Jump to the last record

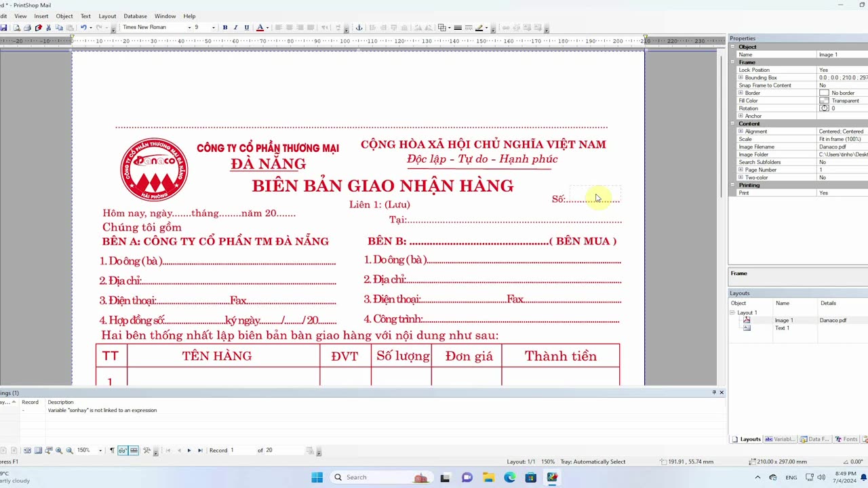(x=200, y=451)
